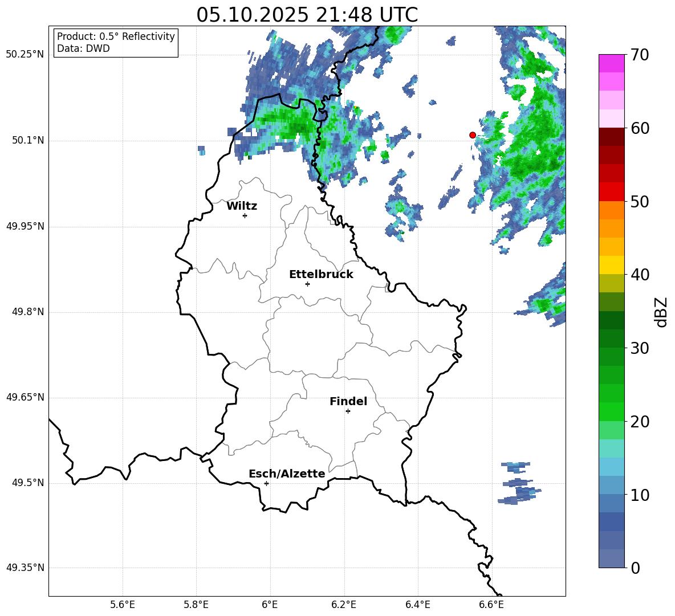Screen dimensions: 675x616
Task: Click the Product: 0.5° Reflectivity text
Action: (116, 36)
